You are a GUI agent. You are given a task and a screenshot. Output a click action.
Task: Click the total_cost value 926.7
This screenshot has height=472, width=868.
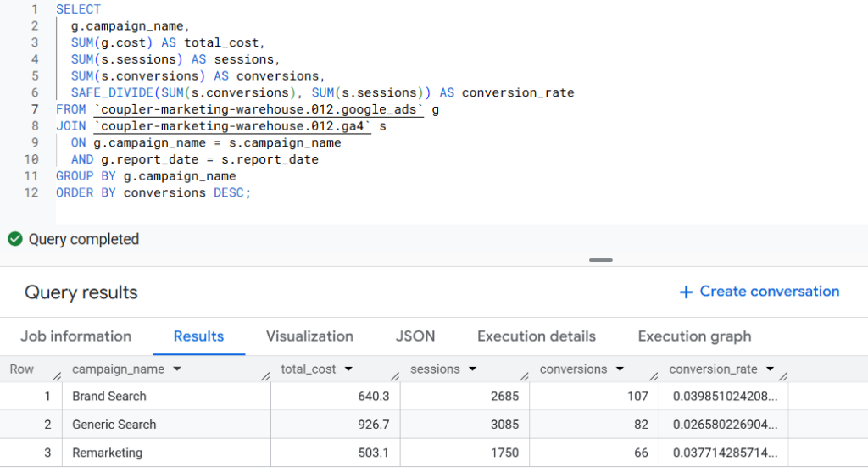pos(374,425)
